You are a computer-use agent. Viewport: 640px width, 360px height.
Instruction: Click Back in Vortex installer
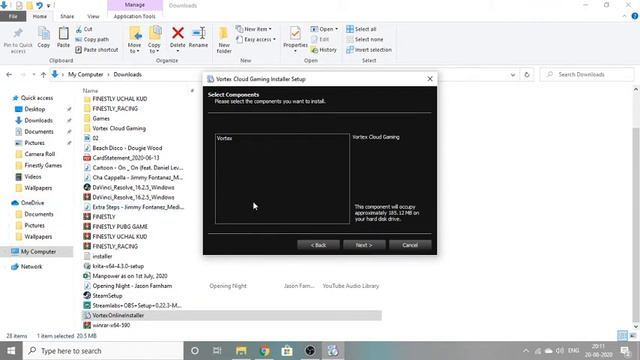pyautogui.click(x=318, y=245)
